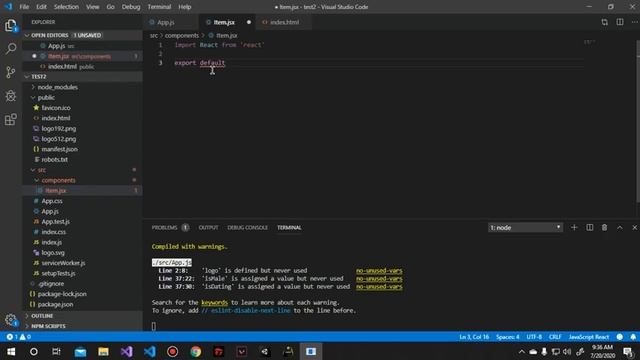Open package.json in the file tree
This screenshot has height=360, width=640.
pyautogui.click(x=55, y=304)
